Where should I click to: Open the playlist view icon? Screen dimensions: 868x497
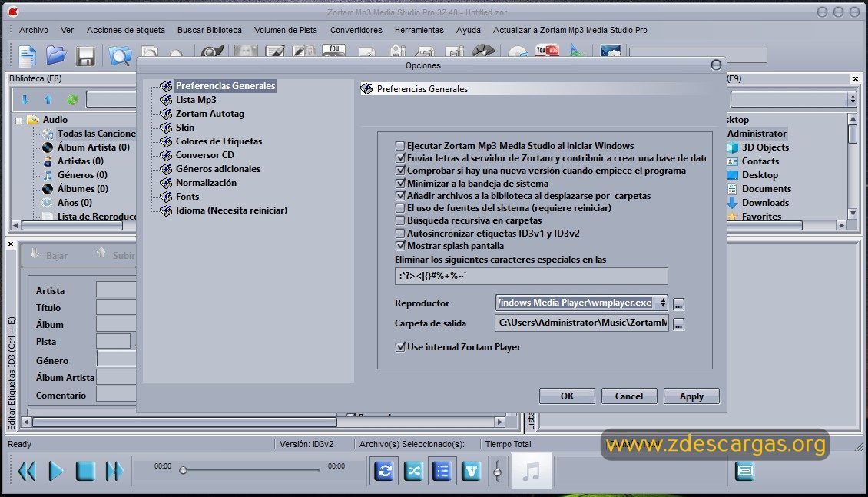click(442, 471)
